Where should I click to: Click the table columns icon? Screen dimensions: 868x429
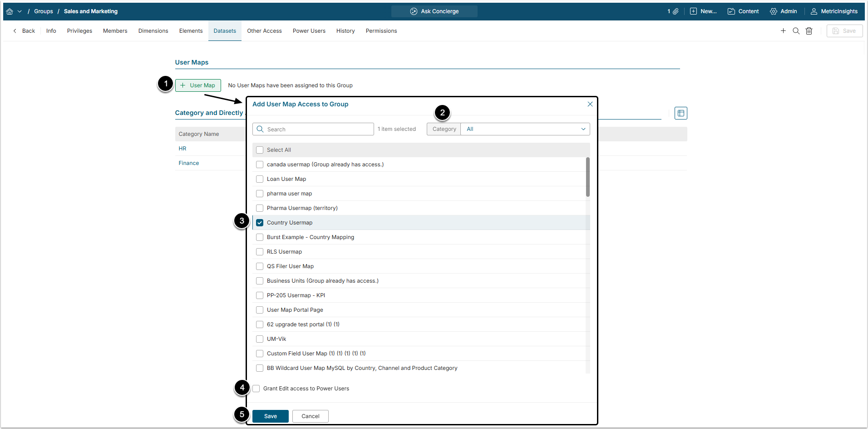(x=681, y=113)
